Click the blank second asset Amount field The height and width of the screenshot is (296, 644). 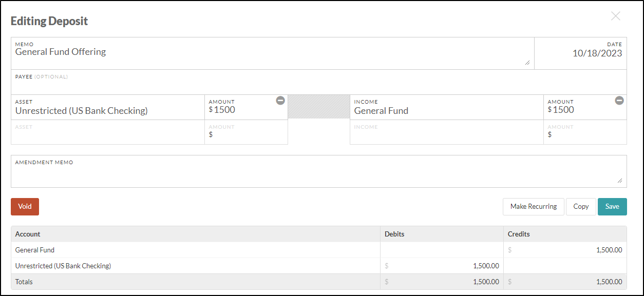pos(246,132)
